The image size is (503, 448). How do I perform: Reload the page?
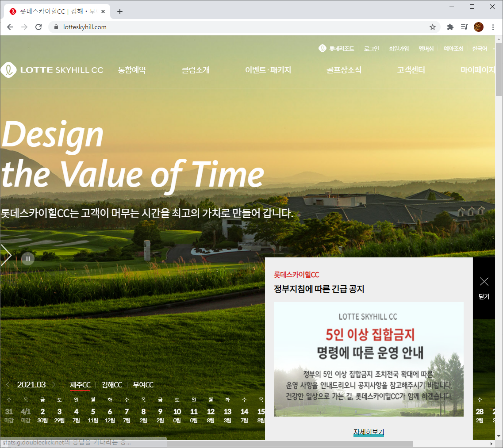(38, 27)
